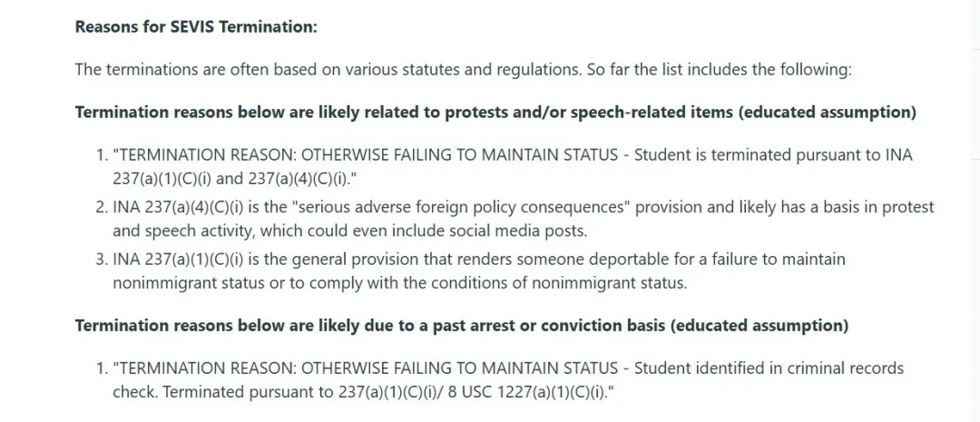Click the gray sidebar strip at the right edge
This screenshot has height=422, width=980.
tap(975, 211)
